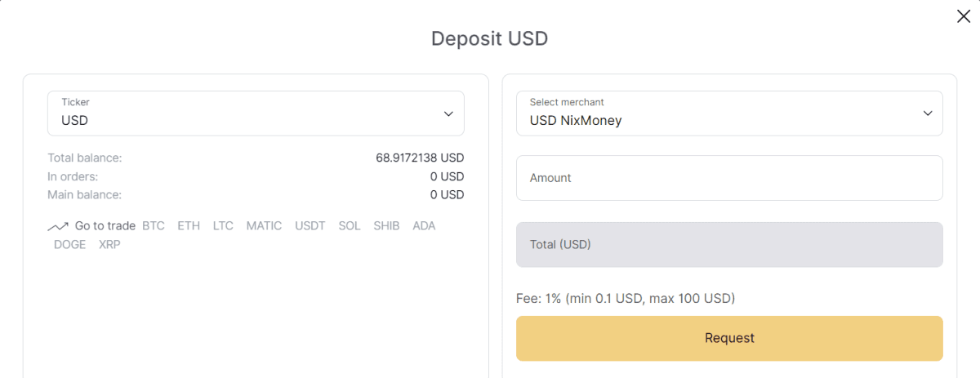Open the DOGE trade link

pyautogui.click(x=69, y=244)
